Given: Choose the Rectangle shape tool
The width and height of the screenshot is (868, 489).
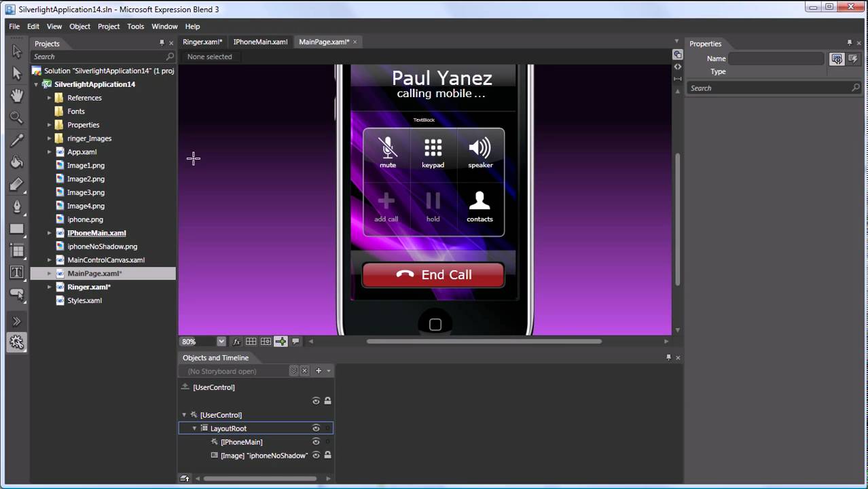Looking at the screenshot, I should coord(17,229).
